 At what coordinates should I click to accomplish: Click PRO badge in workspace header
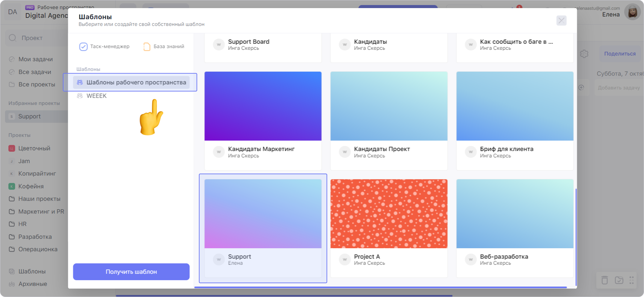pyautogui.click(x=30, y=8)
